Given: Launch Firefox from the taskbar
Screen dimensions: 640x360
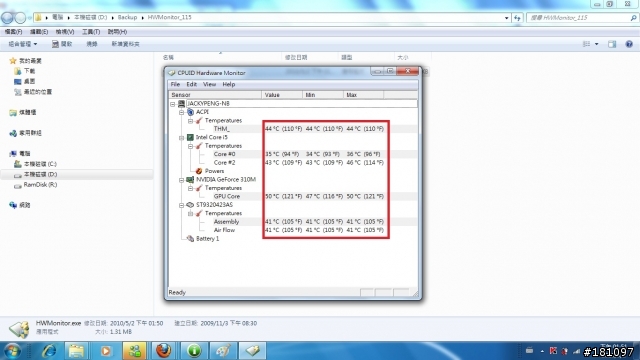Looking at the screenshot, I should (164, 351).
